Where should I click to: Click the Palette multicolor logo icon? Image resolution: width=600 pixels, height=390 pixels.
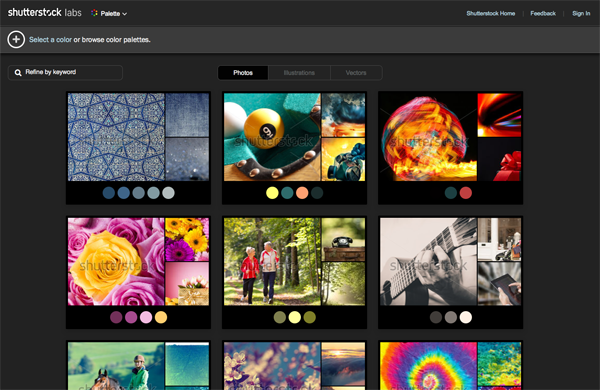click(x=94, y=13)
